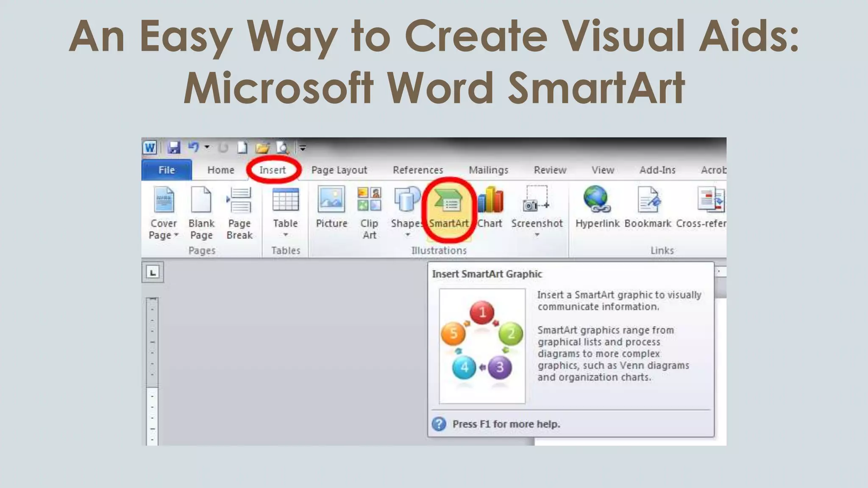Select the Insert ribbon tab
Screen dimensions: 868x488
(273, 170)
